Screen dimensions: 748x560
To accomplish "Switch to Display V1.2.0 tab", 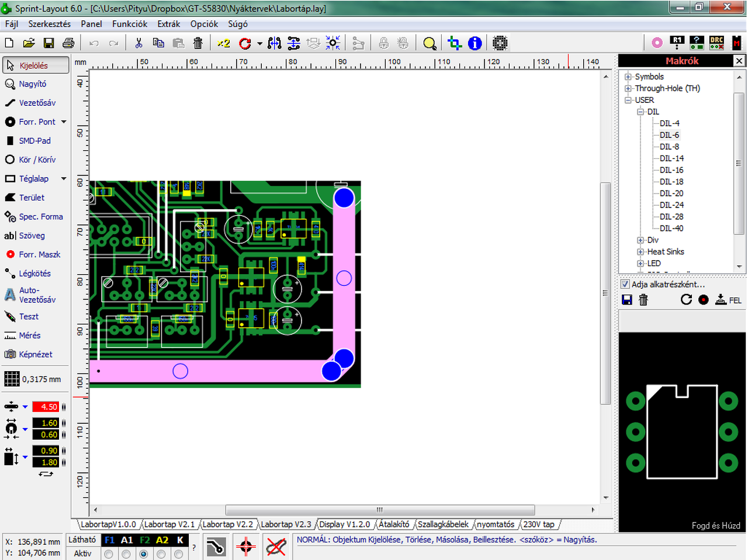I will [344, 524].
